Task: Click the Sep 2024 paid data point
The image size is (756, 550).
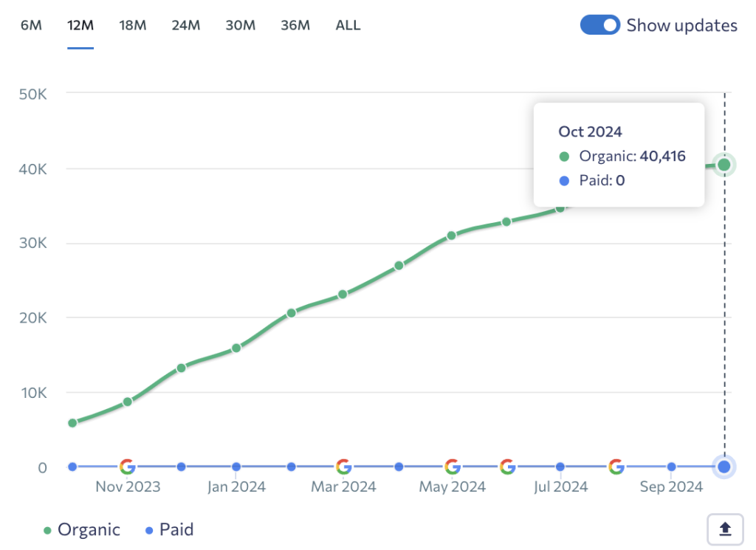Action: pos(671,467)
